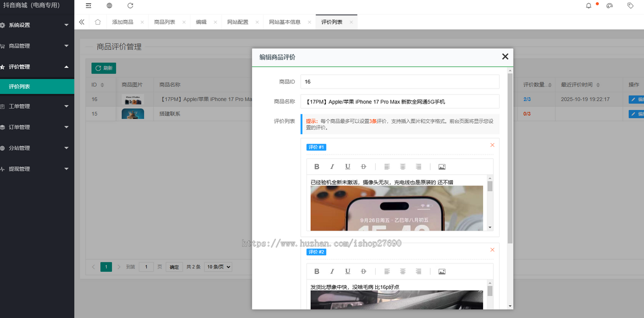Apply bold in 评价 #2 editor

317,271
